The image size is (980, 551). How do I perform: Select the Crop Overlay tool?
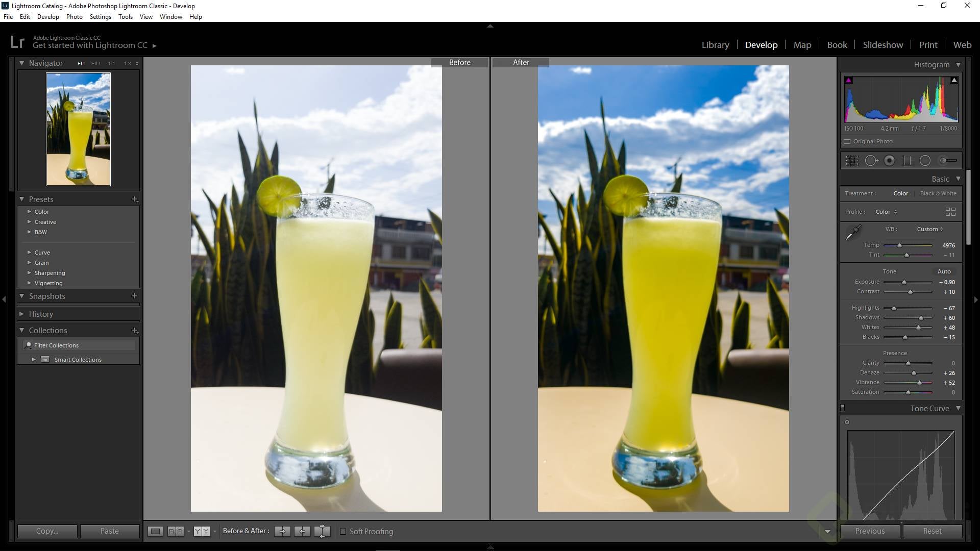[x=851, y=160]
